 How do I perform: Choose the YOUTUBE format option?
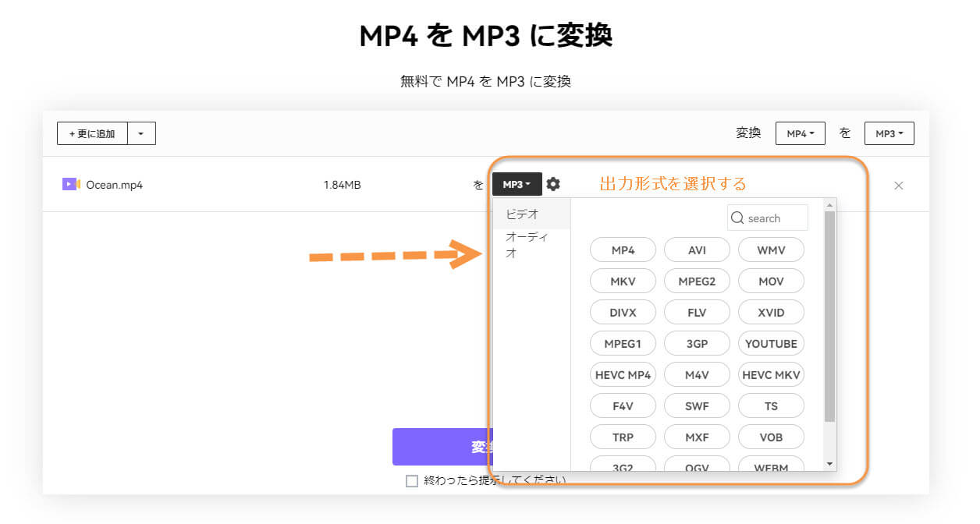click(x=771, y=344)
